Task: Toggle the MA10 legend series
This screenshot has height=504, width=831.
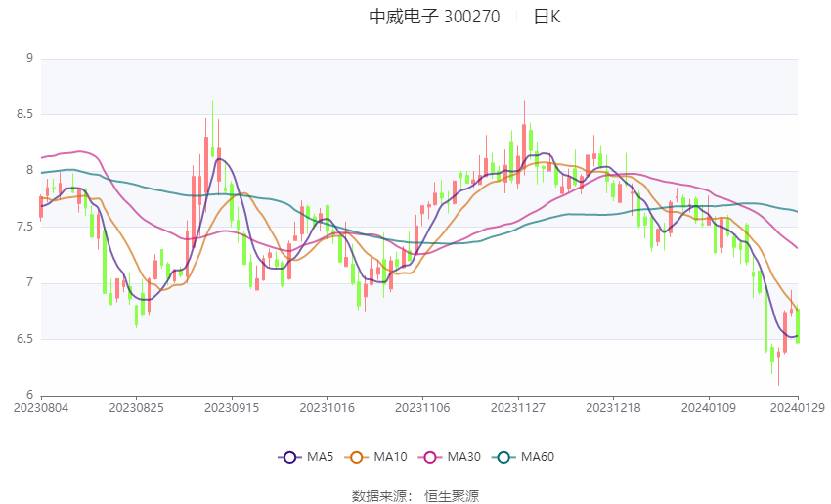Action: tap(375, 457)
